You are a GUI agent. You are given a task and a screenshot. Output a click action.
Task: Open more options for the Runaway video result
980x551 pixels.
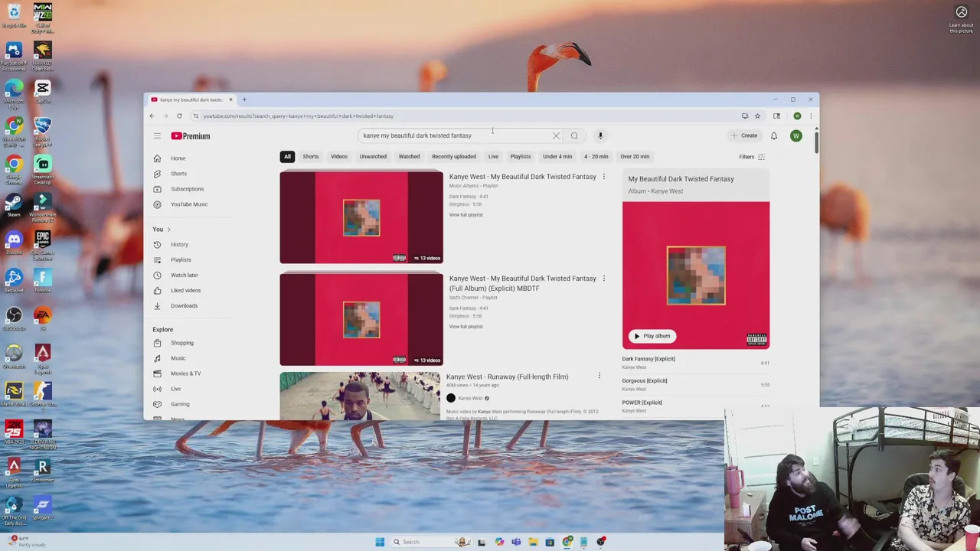(x=599, y=376)
